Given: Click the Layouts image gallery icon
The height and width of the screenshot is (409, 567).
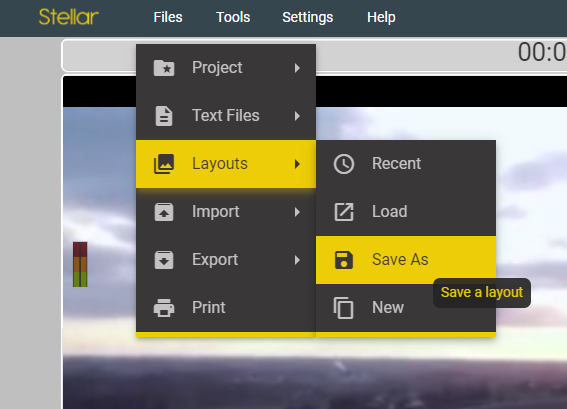Looking at the screenshot, I should point(164,164).
